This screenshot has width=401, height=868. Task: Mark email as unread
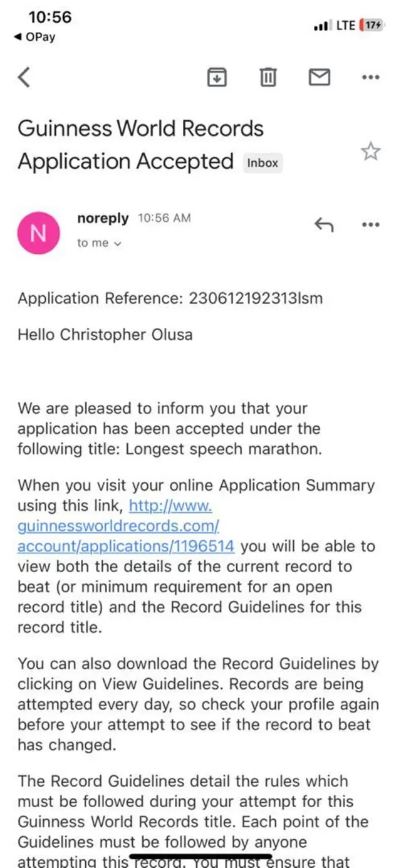tap(320, 78)
